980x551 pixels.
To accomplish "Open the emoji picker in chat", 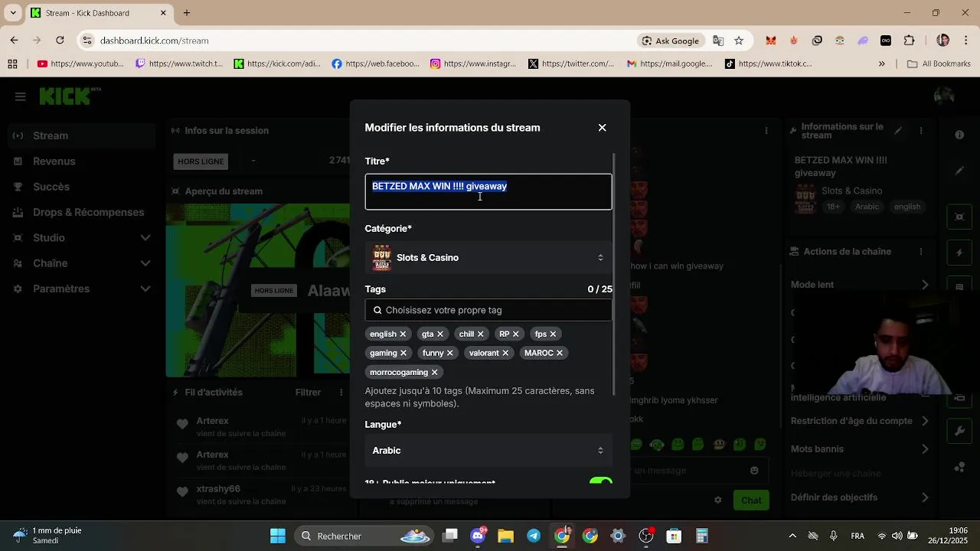I will click(755, 471).
